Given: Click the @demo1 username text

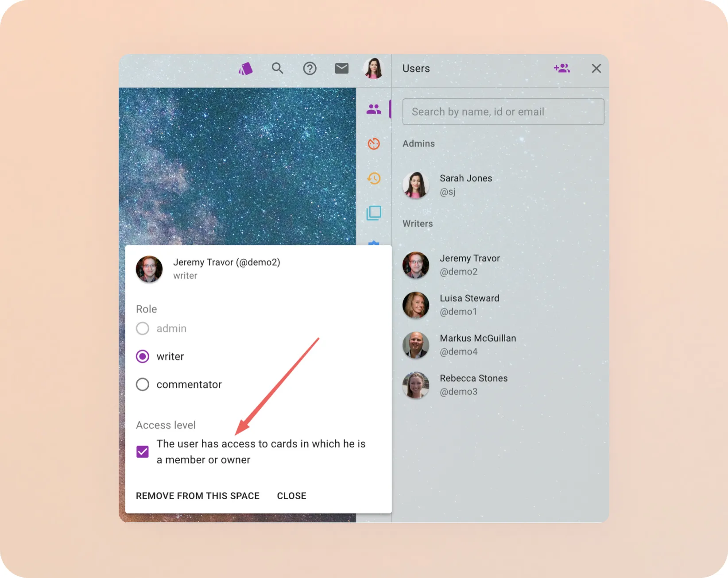Looking at the screenshot, I should [x=459, y=312].
